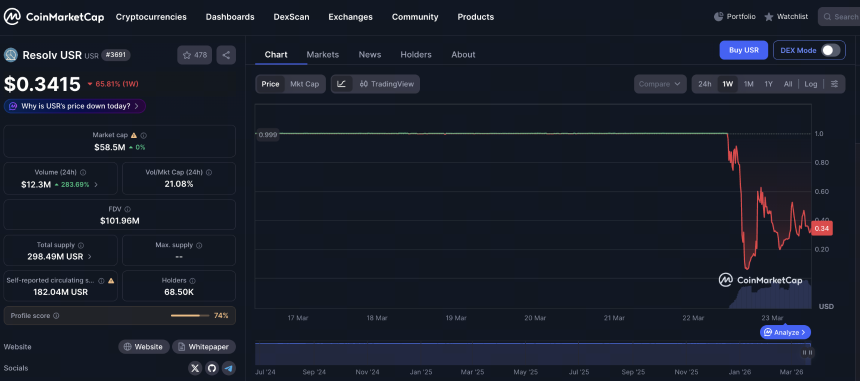Open the Telegram social link
This screenshot has height=381, width=860.
[x=229, y=368]
